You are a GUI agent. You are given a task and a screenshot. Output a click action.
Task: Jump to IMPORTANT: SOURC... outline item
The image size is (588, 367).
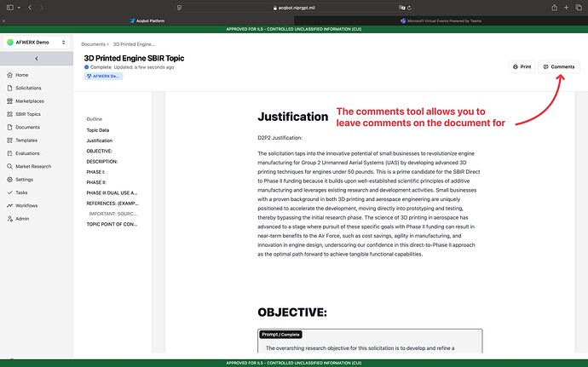click(x=113, y=214)
